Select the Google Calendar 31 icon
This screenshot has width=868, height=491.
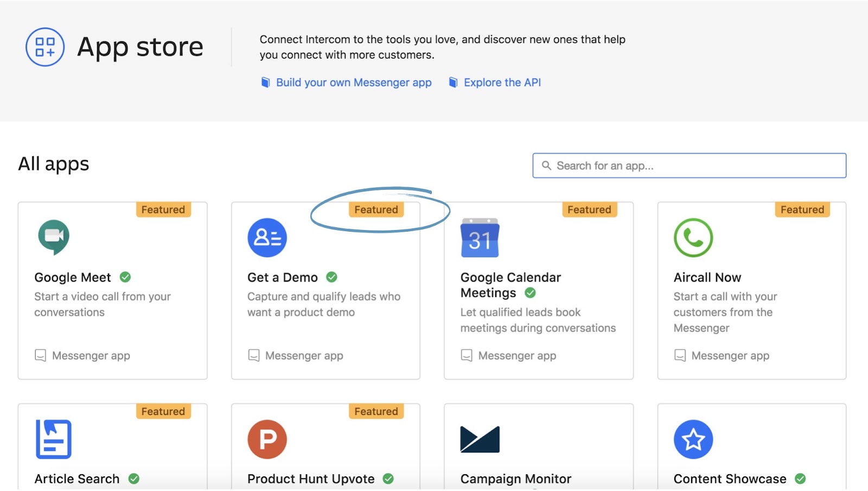coord(480,238)
